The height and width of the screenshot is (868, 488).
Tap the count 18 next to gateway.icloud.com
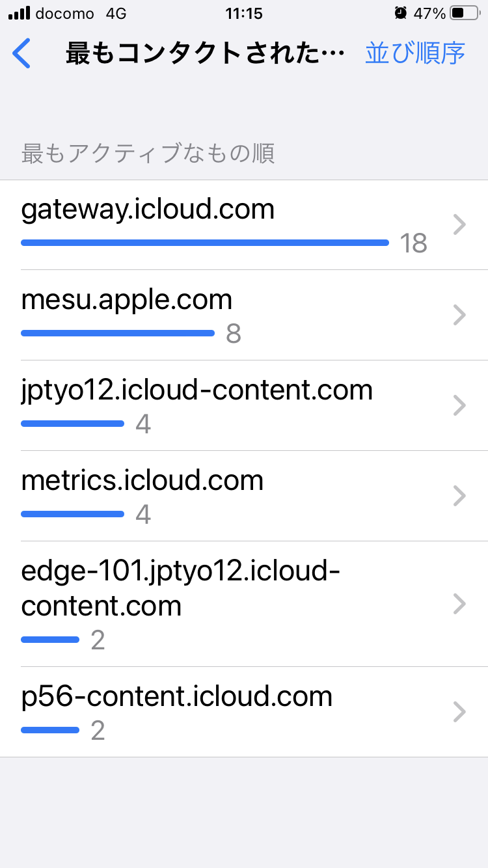click(414, 243)
